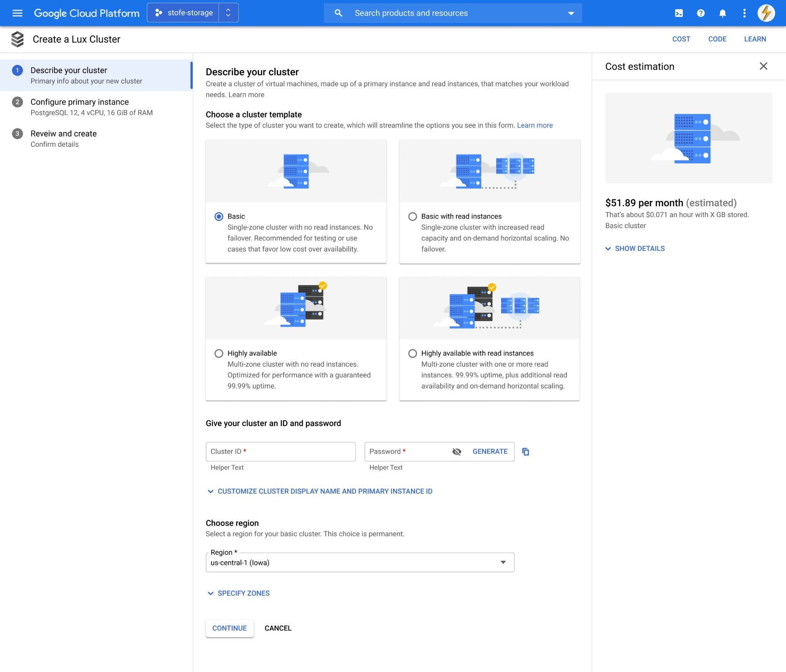786x672 pixels.
Task: Go to step 1 Describe your cluster
Action: 96,75
